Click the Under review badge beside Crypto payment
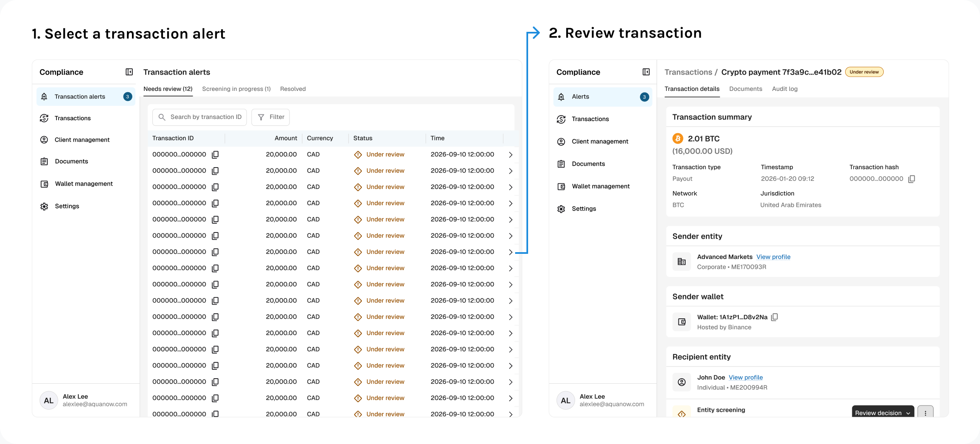Screen dimensions: 980x444 coord(864,72)
